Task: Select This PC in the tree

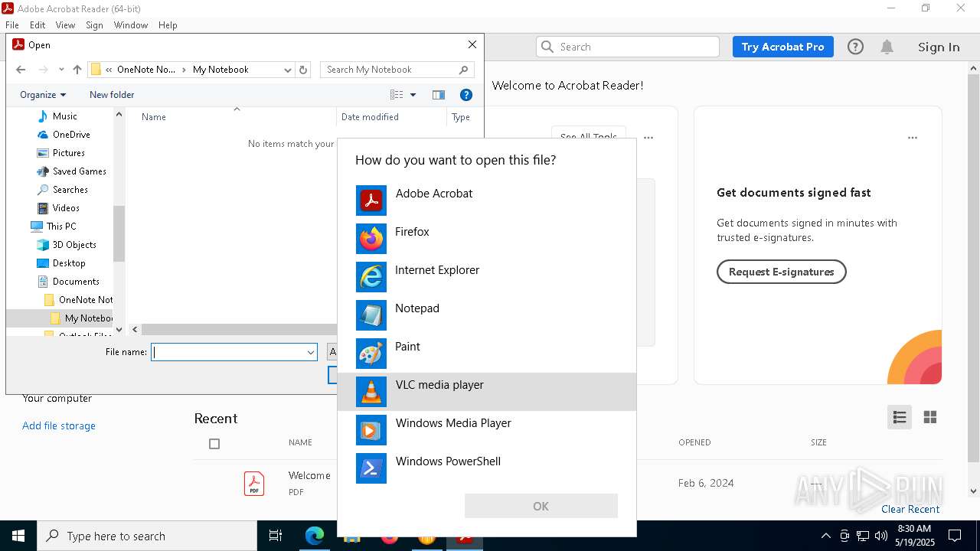Action: (x=60, y=227)
